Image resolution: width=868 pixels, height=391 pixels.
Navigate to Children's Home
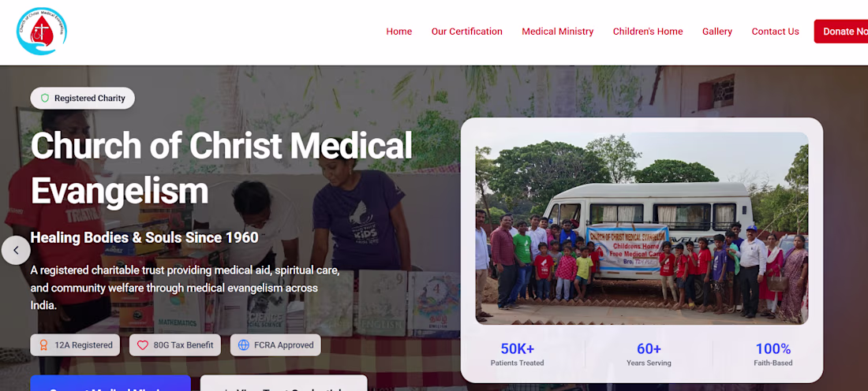point(648,32)
